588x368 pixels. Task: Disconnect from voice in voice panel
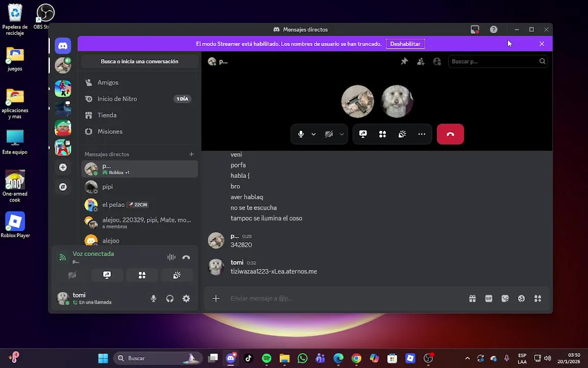point(186,257)
